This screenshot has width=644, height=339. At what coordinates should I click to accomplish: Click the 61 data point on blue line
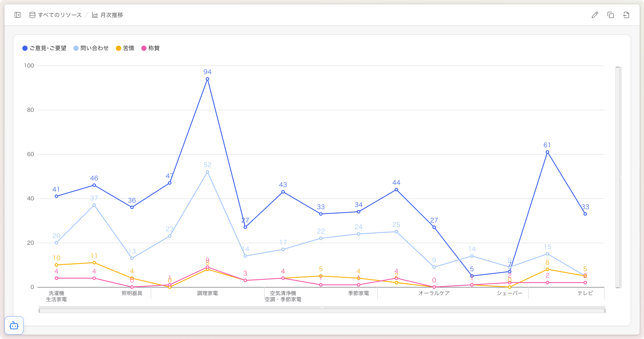point(547,152)
